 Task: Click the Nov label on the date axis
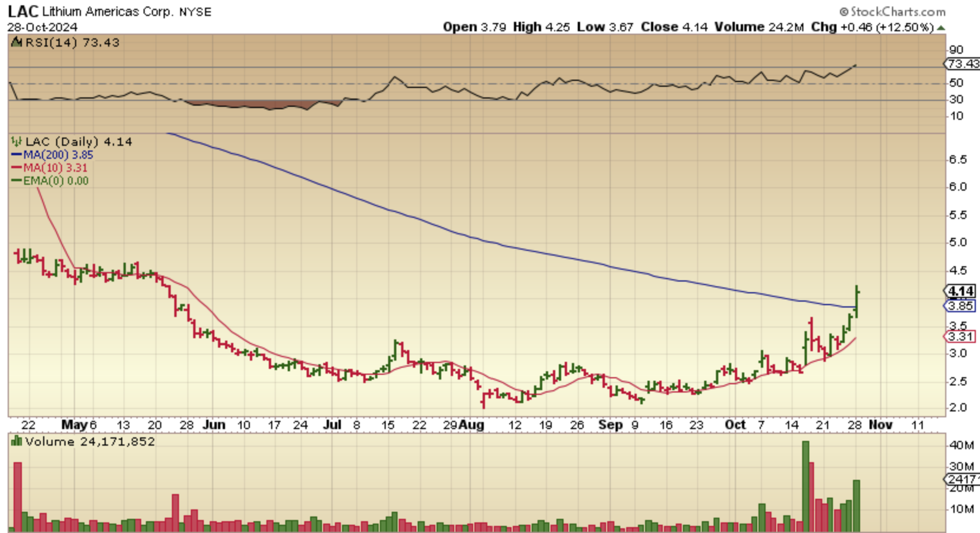(881, 425)
